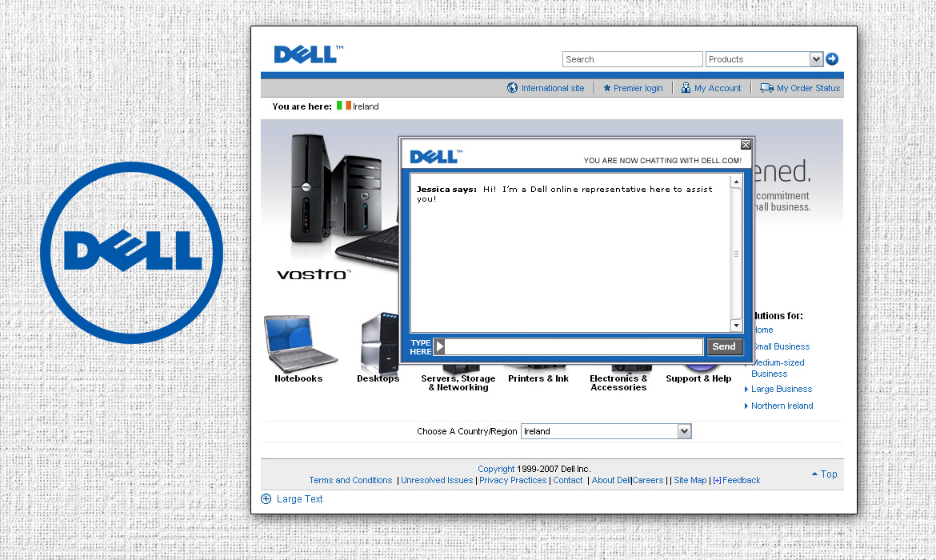
Task: Open the International site link
Action: [553, 88]
